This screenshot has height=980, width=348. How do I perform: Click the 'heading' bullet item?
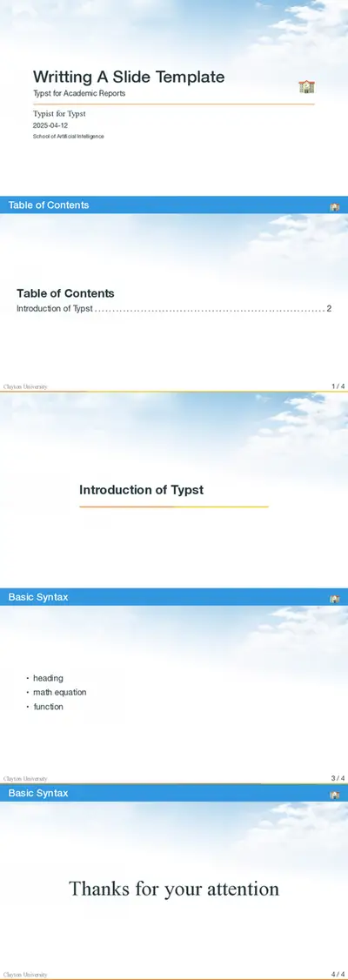[x=48, y=678]
